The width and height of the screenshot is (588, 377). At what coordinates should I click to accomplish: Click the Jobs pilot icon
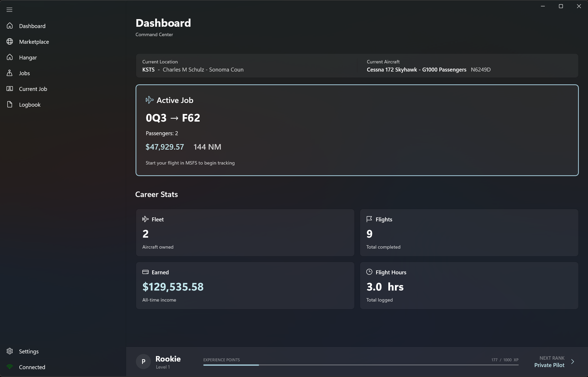coord(10,73)
